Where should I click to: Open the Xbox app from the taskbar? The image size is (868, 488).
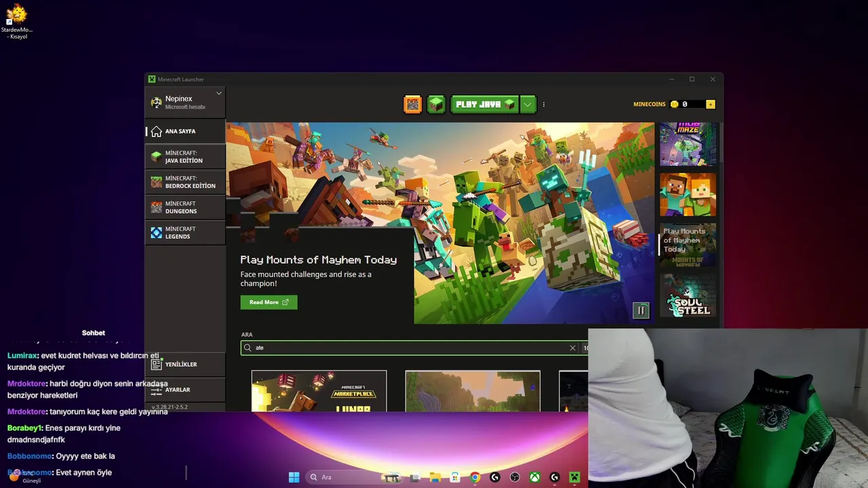click(535, 477)
